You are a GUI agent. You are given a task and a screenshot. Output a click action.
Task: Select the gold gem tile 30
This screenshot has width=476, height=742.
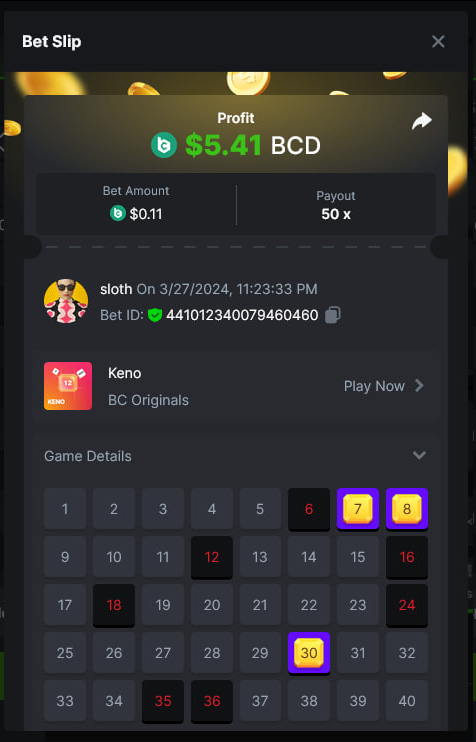[309, 653]
